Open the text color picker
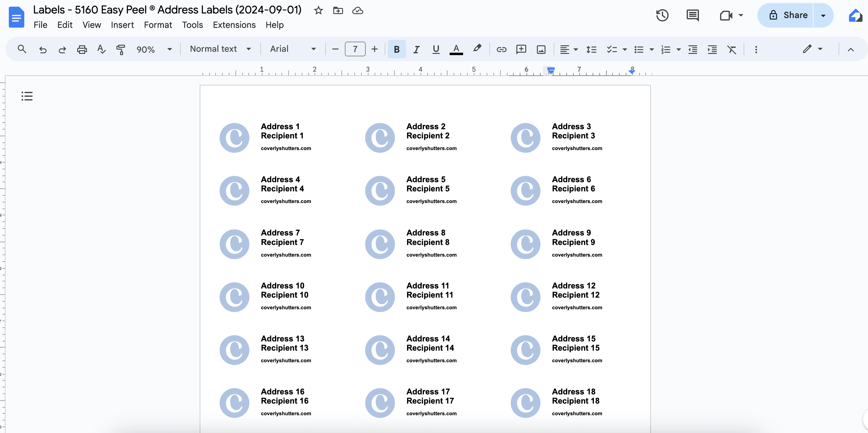The image size is (868, 433). [x=456, y=50]
